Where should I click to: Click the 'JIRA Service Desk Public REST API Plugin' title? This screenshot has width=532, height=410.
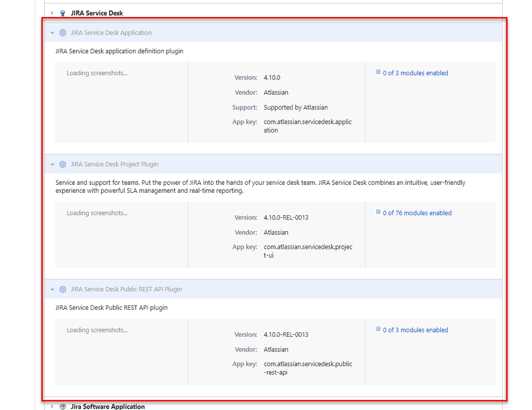pyautogui.click(x=126, y=289)
